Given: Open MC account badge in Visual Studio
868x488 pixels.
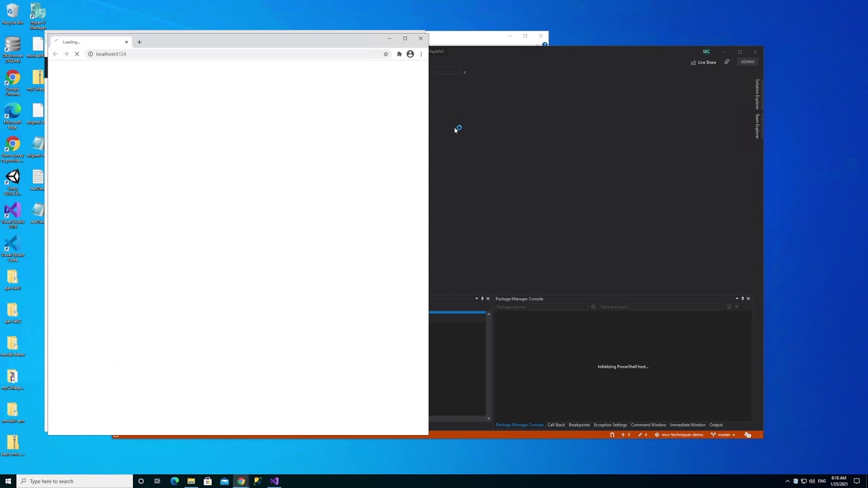Looking at the screenshot, I should click(706, 52).
